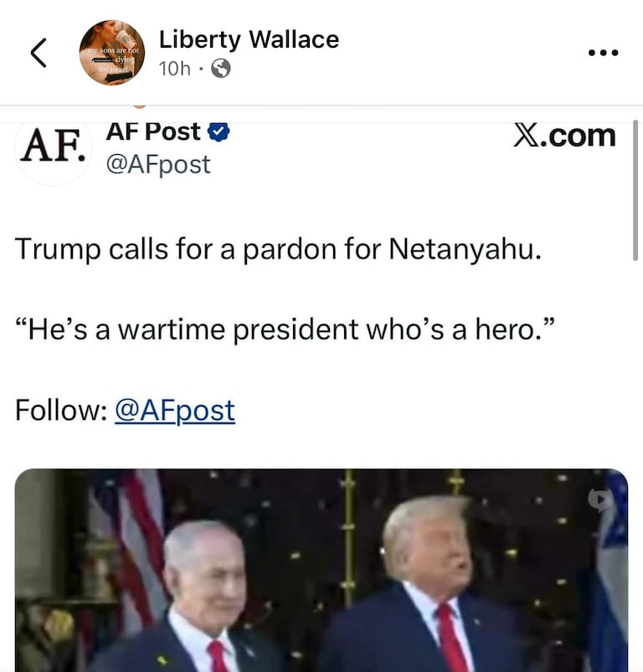
Task: Open the photo of two men
Action: click(321, 570)
